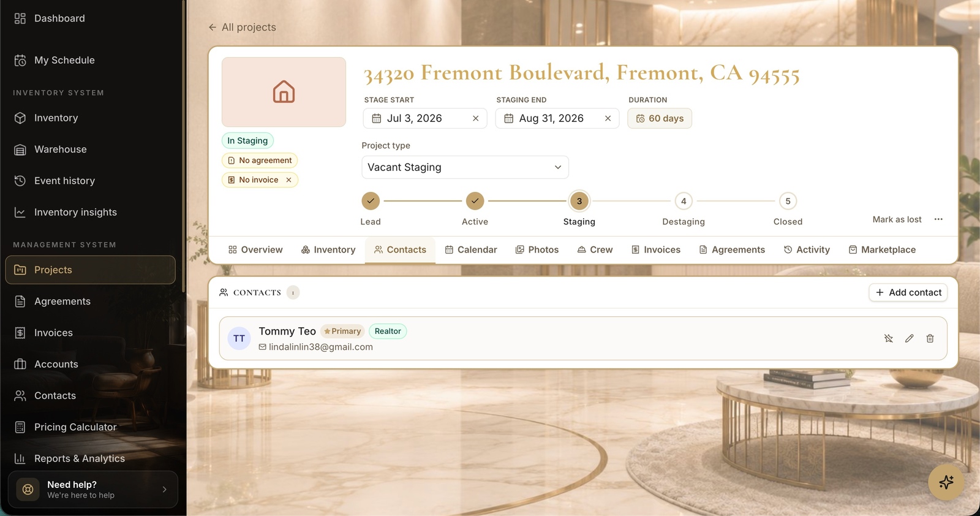
Task: Go back to All projects
Action: pos(242,27)
